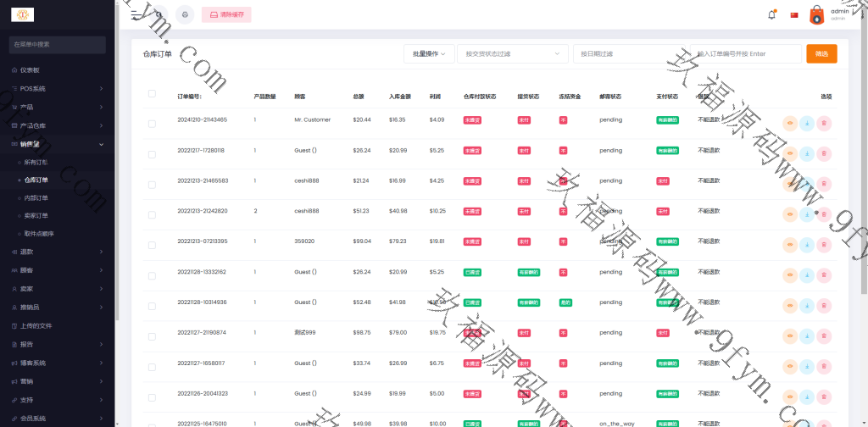Click the pink 清除缓存 clear cache button

click(x=226, y=14)
